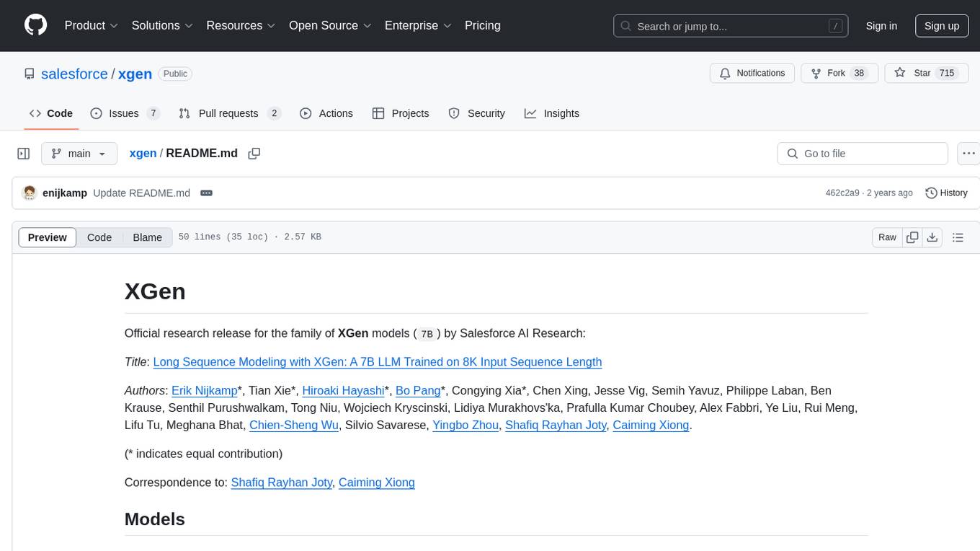
Task: View the file History
Action: (946, 193)
